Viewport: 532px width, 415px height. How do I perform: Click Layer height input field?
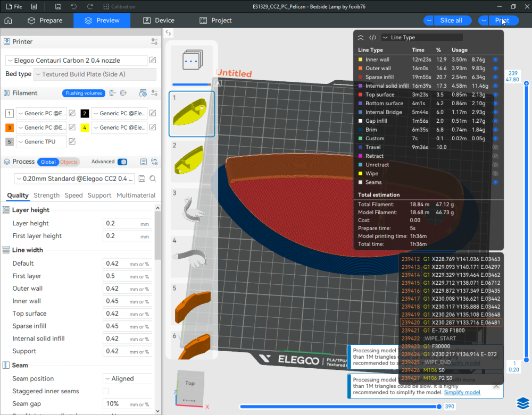tap(127, 224)
